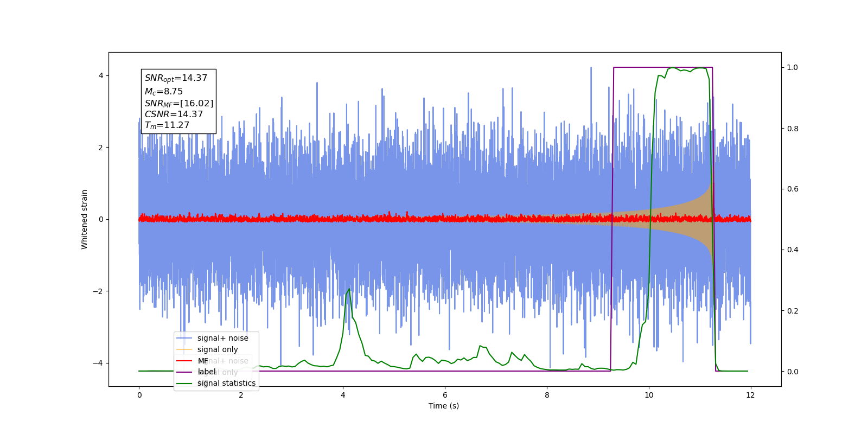Click x-axis tick label 10
Image resolution: width=868 pixels, height=434 pixels.
(649, 395)
